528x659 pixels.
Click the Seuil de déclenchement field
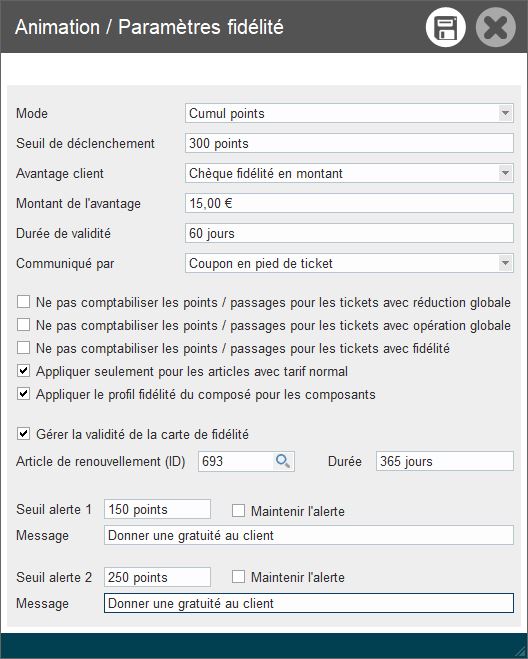(x=349, y=143)
